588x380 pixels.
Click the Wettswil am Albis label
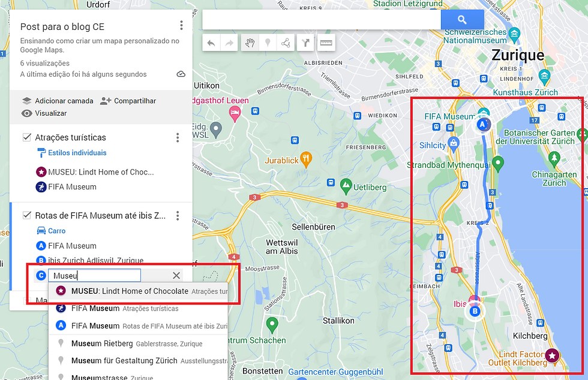[x=281, y=247]
